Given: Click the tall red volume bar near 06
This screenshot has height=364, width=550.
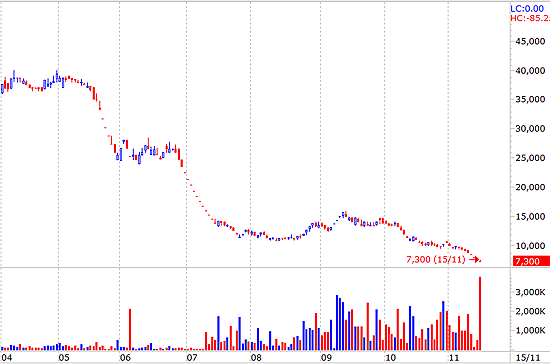Looking at the screenshot, I should pos(130,329).
